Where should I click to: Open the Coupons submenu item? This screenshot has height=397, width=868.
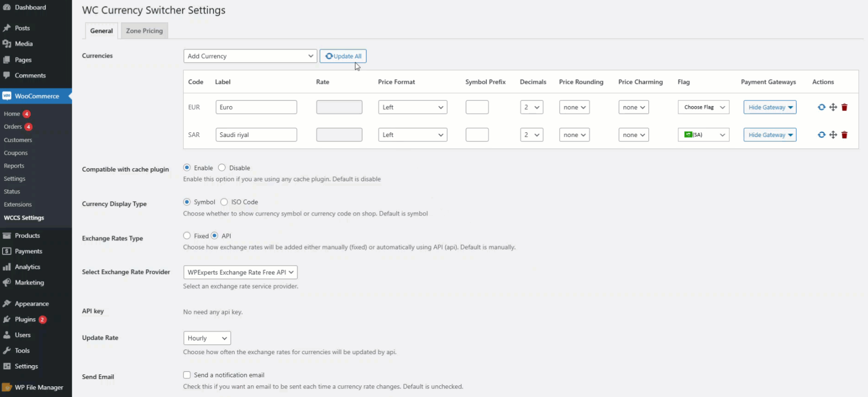(16, 153)
